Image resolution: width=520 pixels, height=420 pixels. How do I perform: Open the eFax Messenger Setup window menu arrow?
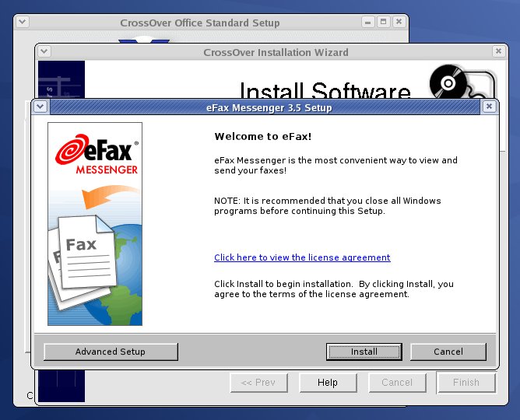pos(40,107)
